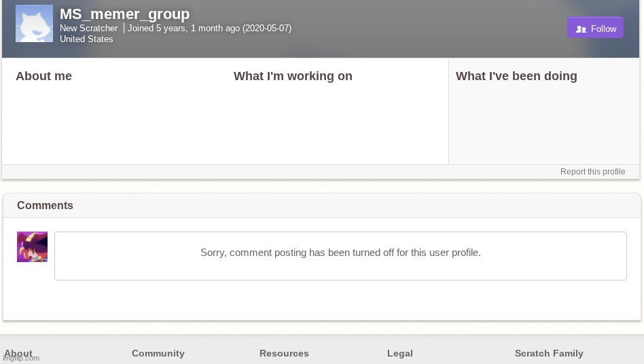Click the disabled comment posting box
Image resolution: width=644 pixels, height=364 pixels.
point(340,256)
